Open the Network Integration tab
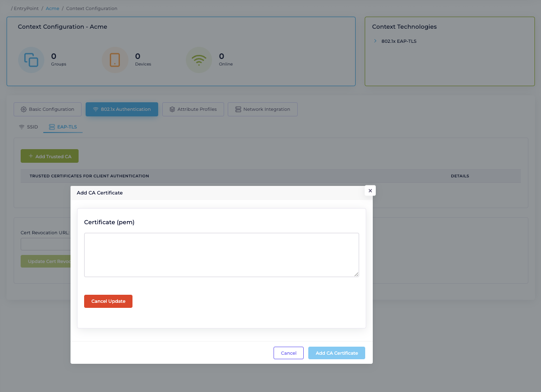 [262, 109]
